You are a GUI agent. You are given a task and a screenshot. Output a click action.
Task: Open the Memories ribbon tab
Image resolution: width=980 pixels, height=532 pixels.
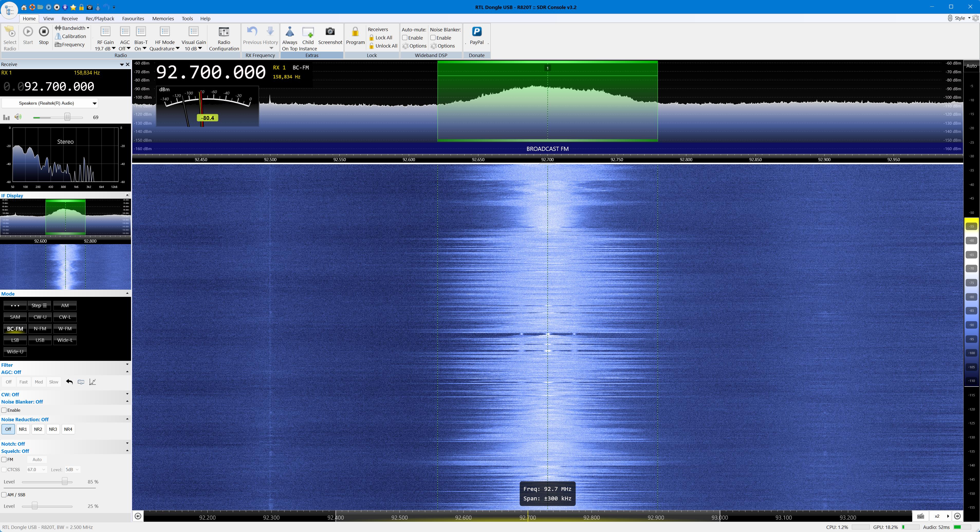[x=163, y=18]
